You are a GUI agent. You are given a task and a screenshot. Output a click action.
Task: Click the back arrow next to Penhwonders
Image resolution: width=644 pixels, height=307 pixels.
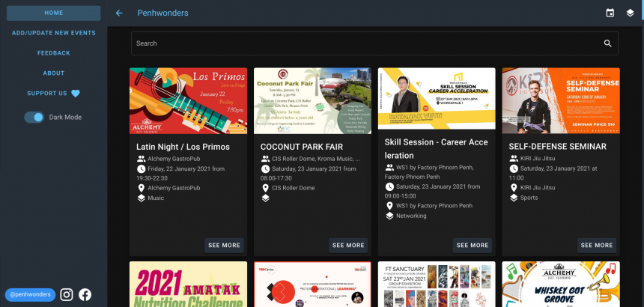pyautogui.click(x=119, y=13)
